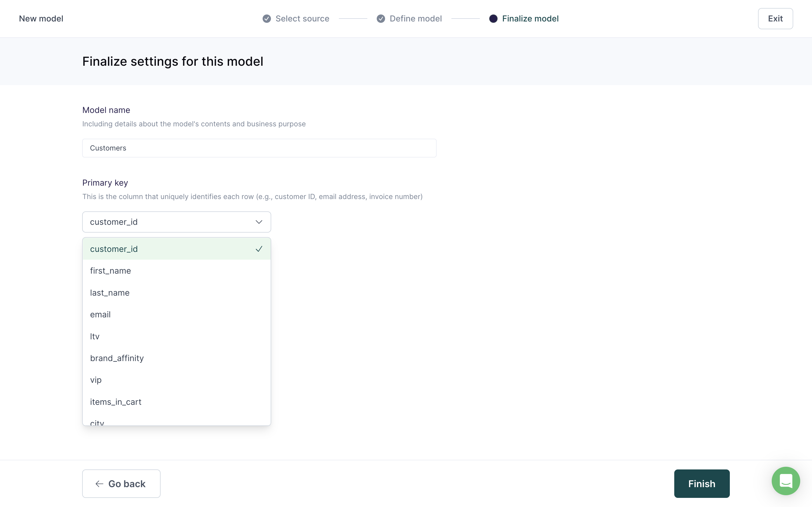Click the Finish button to complete
812x507 pixels.
tap(702, 484)
